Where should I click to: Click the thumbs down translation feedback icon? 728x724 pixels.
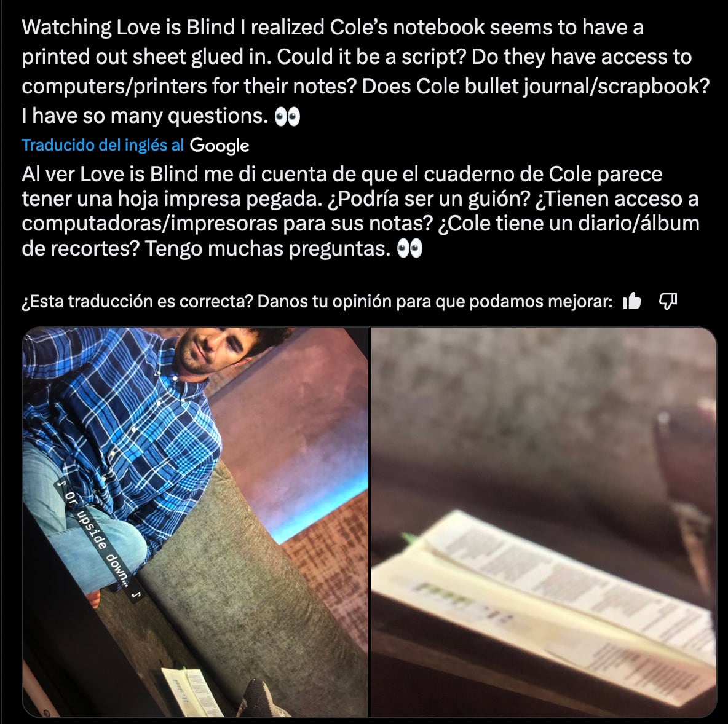pyautogui.click(x=668, y=301)
